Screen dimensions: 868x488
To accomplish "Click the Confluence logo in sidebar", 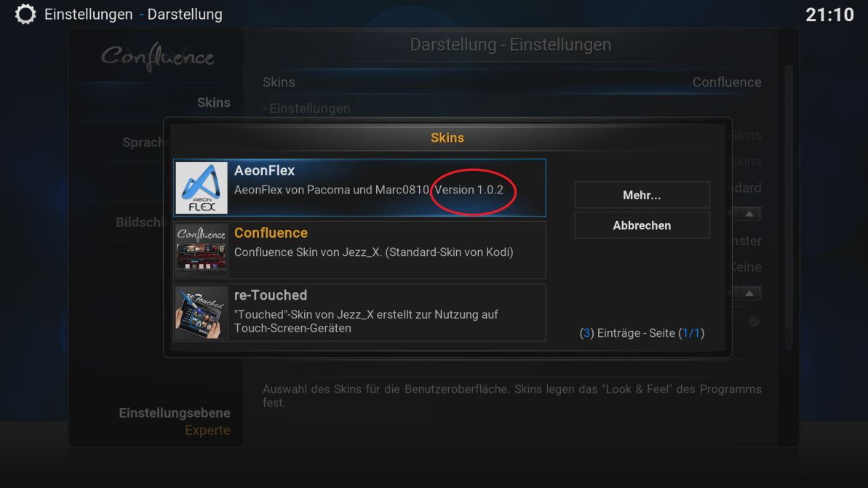I will tap(158, 57).
